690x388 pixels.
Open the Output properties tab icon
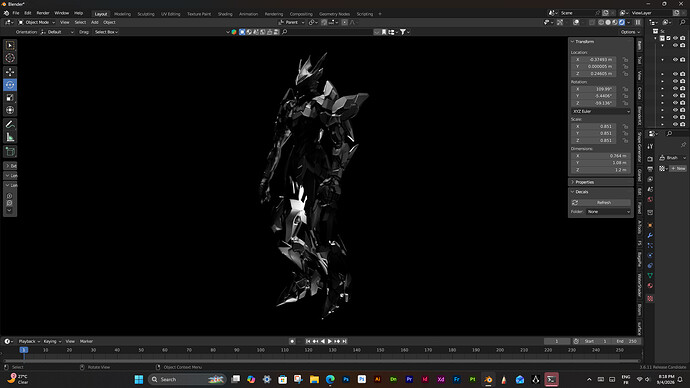pyautogui.click(x=650, y=169)
